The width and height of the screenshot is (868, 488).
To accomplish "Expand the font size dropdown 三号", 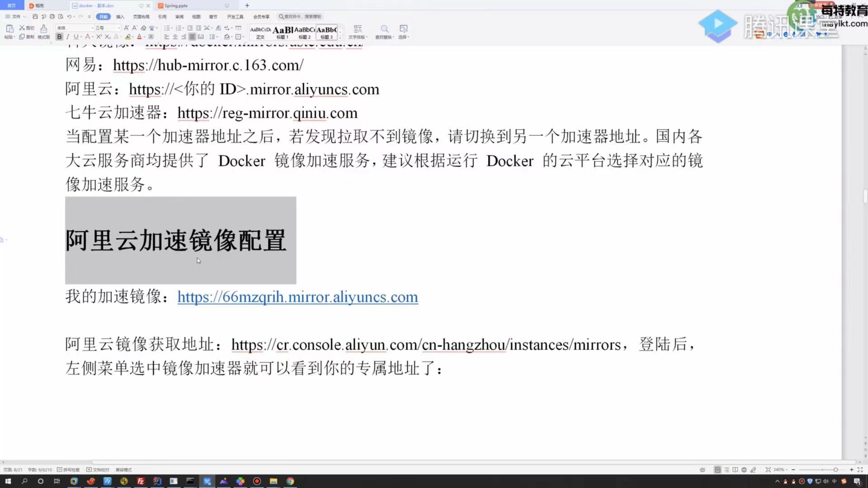I will pos(108,28).
